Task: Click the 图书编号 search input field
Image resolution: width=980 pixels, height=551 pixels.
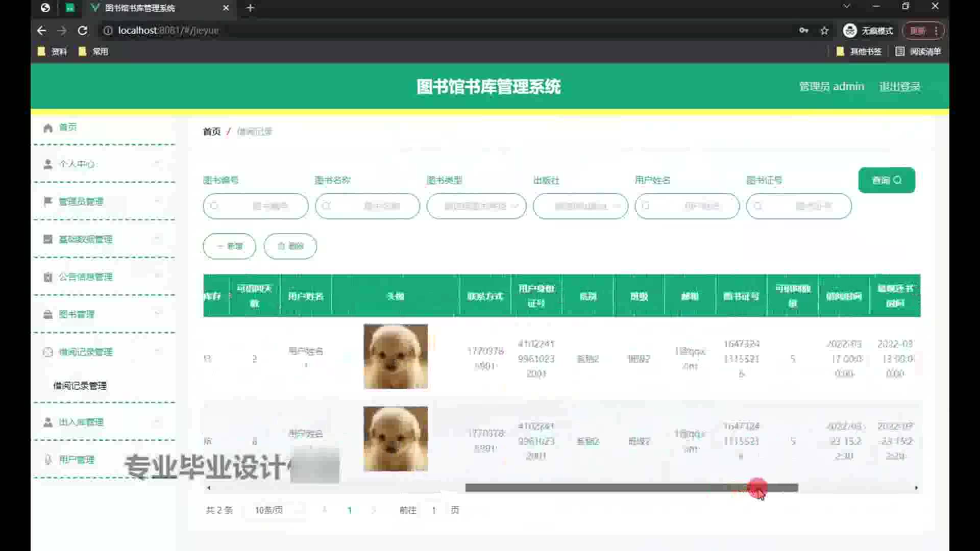Action: (x=256, y=206)
